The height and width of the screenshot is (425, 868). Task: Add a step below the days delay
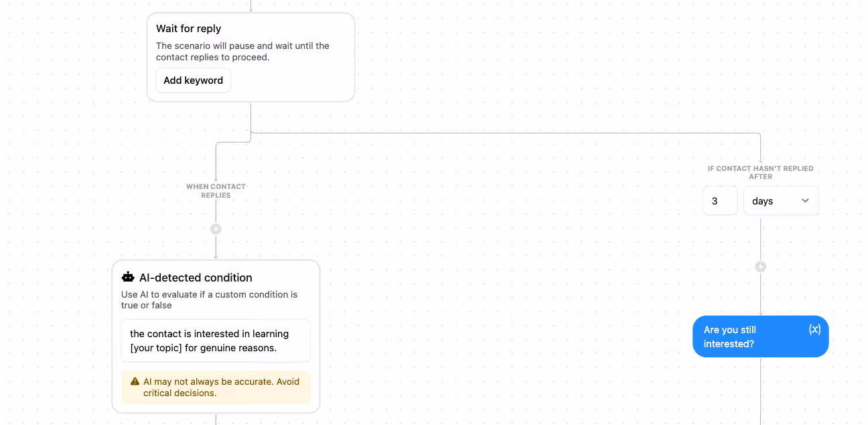(x=760, y=267)
